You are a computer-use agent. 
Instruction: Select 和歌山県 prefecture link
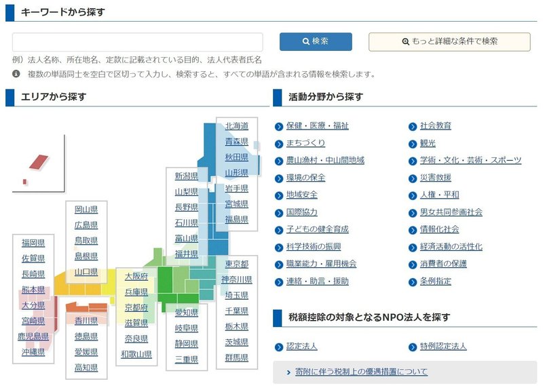pyautogui.click(x=136, y=354)
